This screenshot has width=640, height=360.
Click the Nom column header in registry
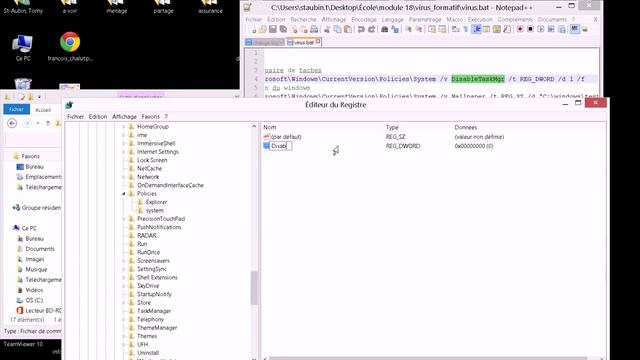[x=270, y=127]
